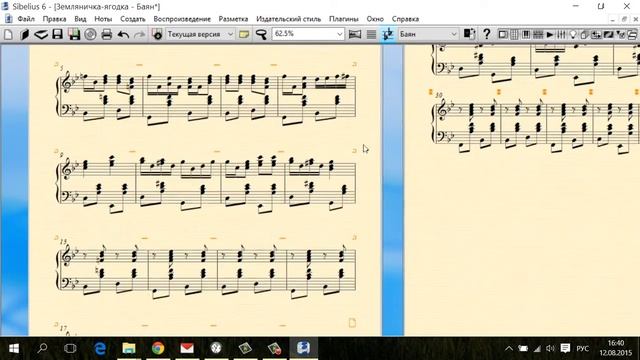The width and height of the screenshot is (640, 360).
Task: Switch input language РУС indicator
Action: coord(582,349)
